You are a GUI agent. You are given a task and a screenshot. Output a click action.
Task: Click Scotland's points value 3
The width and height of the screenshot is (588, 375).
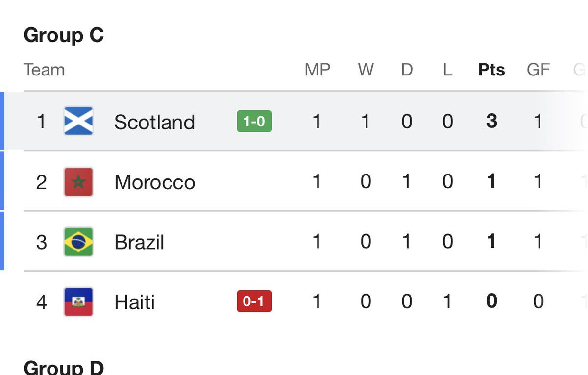coord(491,122)
